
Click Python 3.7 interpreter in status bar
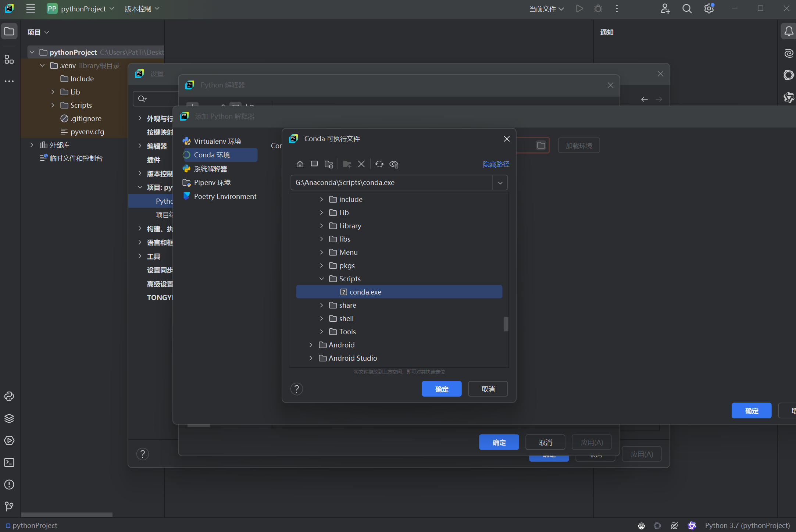coord(747,525)
